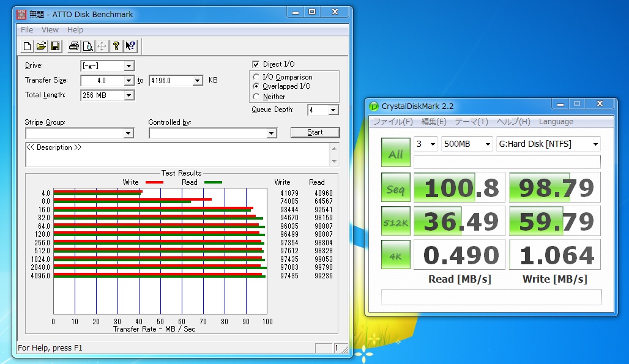Click read value 99790 in results
The image size is (629, 364).
(x=323, y=267)
